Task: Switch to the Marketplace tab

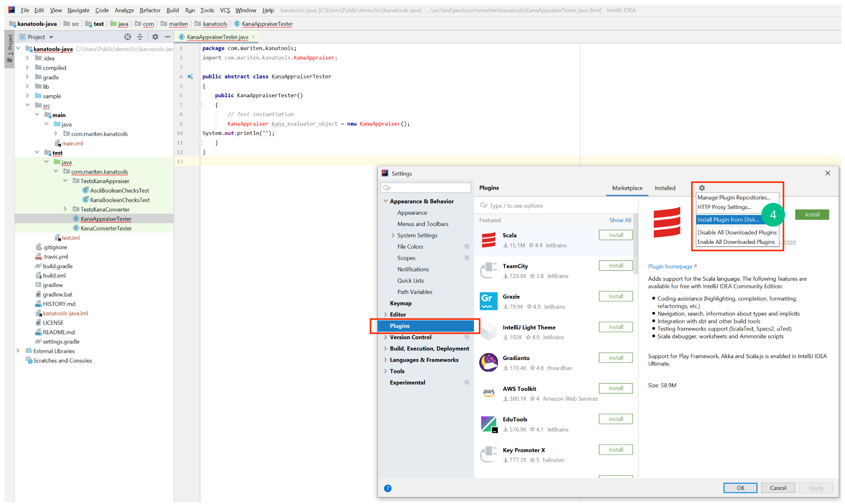Action: point(627,188)
